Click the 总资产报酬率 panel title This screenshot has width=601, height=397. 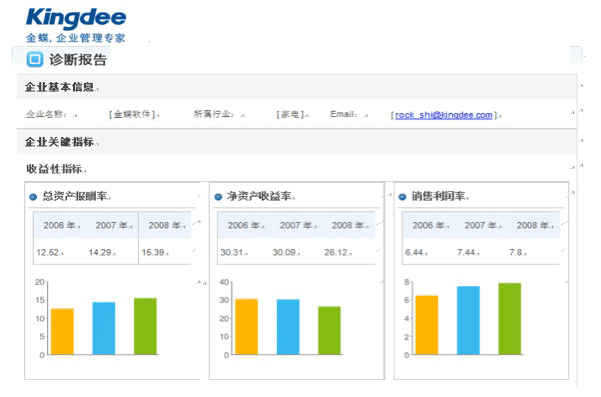[x=75, y=196]
